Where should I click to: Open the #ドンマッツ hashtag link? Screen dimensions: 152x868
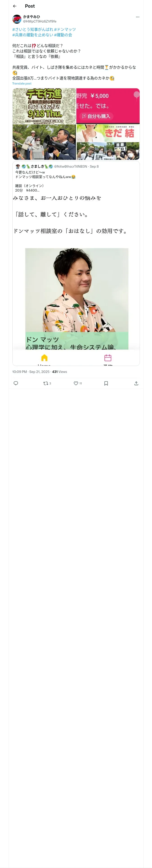pos(65,29)
